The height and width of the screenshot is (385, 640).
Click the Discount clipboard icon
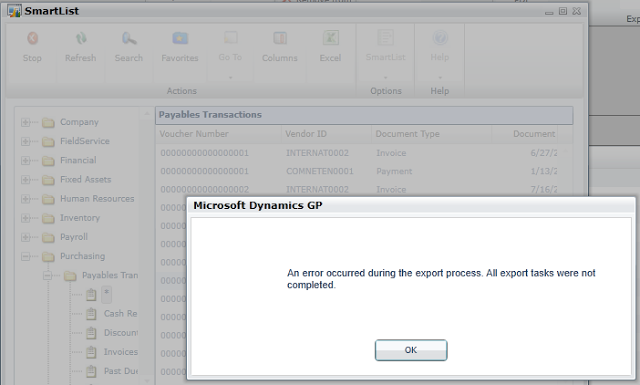click(91, 333)
